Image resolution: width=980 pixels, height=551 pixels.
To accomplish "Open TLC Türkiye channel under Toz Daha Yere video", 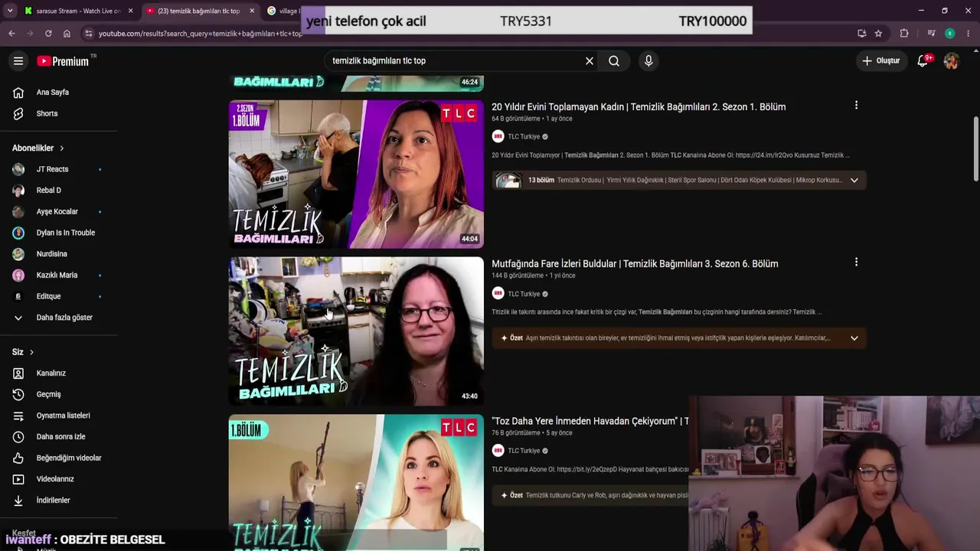I will pyautogui.click(x=524, y=451).
